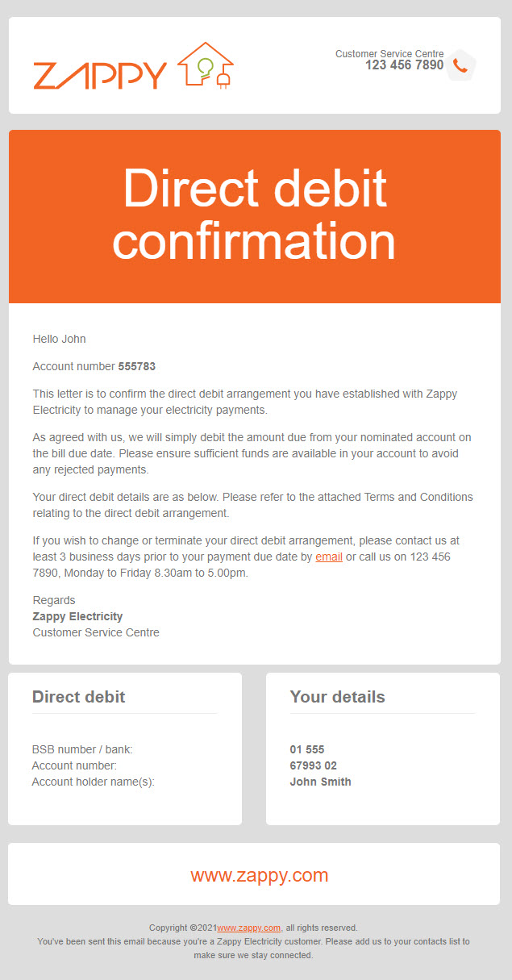This screenshot has height=980, width=512.
Task: Select account number 555783 text
Action: pyautogui.click(x=137, y=366)
